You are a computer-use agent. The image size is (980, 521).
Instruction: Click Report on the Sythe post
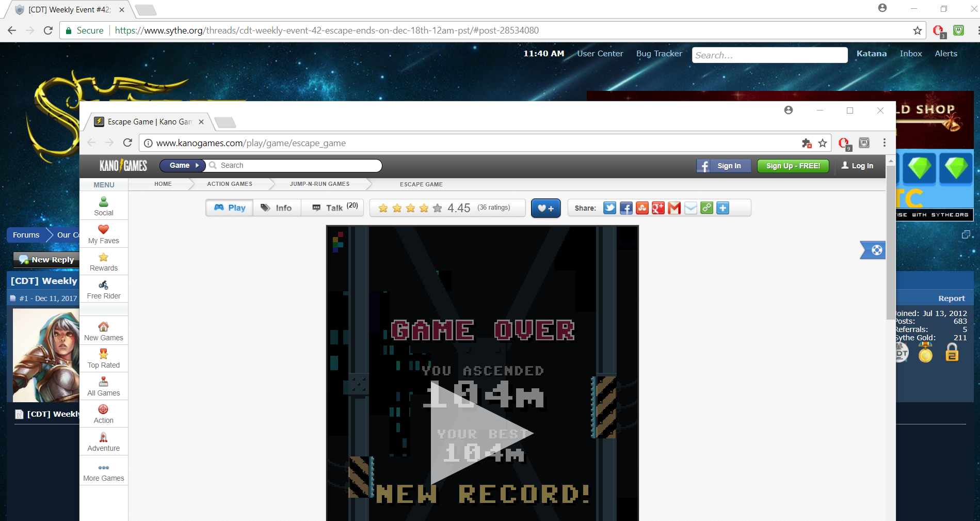(952, 298)
